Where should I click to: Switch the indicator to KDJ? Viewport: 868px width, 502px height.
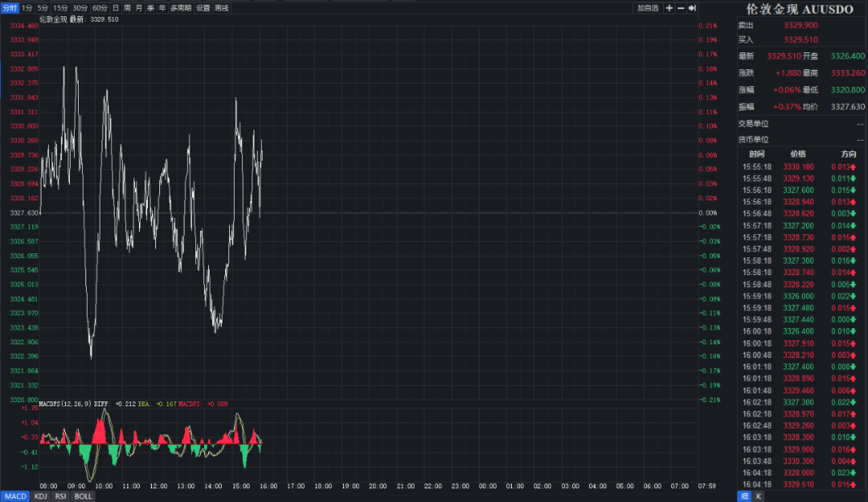tap(40, 496)
